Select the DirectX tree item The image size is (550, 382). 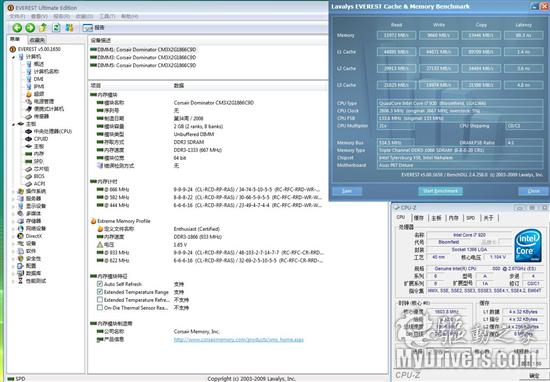point(34,236)
